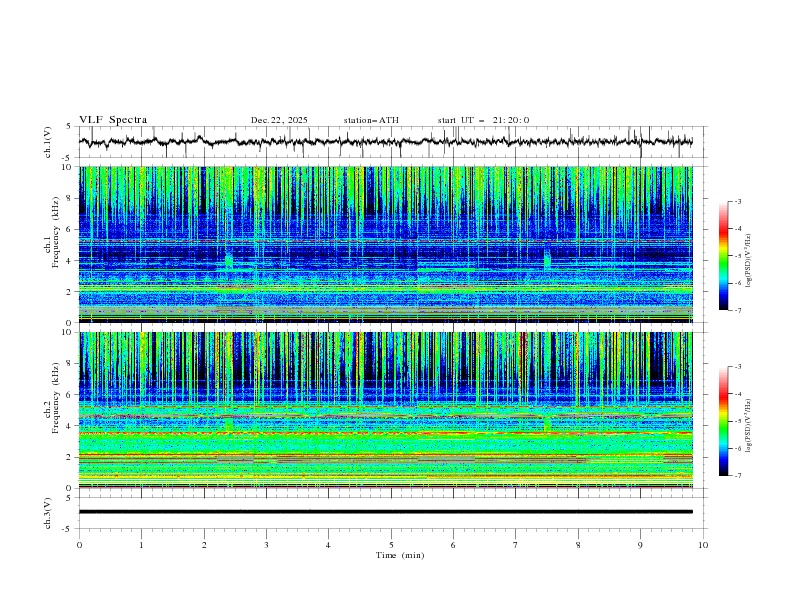Click the log(PSD) label beside ch.2 colorbar
Viewport: 792px width, 612px height.
tap(748, 426)
